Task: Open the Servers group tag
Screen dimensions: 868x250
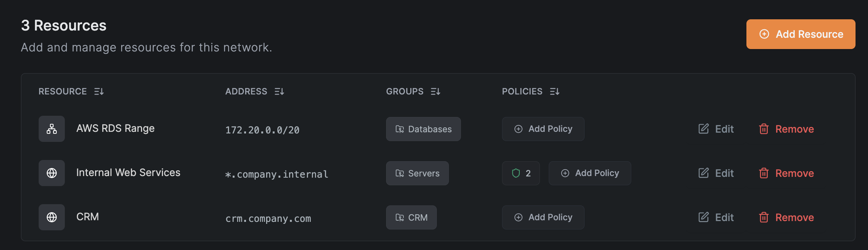Action: click(x=417, y=173)
